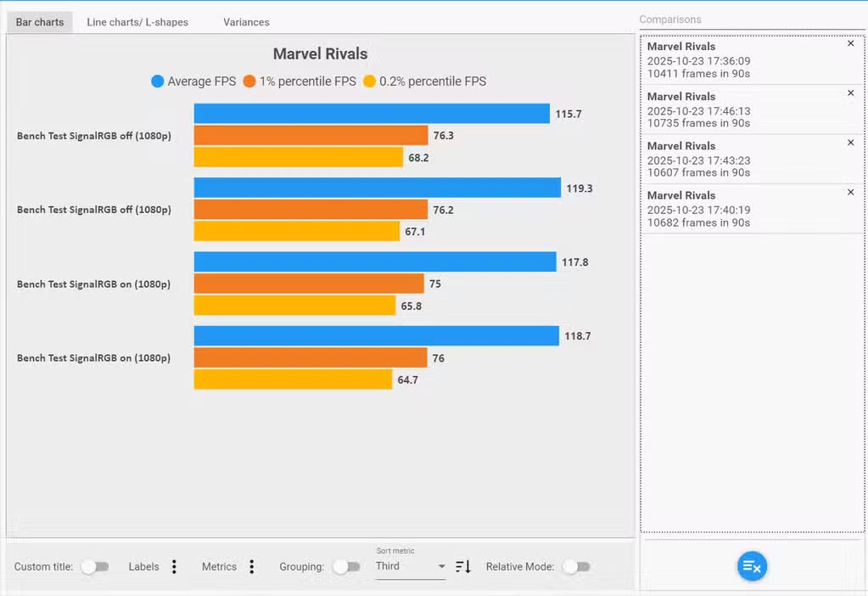Image resolution: width=868 pixels, height=596 pixels.
Task: Remove the 17:40:19 Marvel Rivals comparison entry
Action: (850, 193)
